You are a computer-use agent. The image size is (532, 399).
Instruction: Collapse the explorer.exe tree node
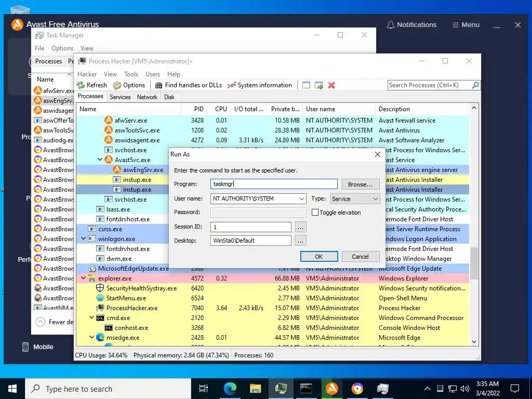click(84, 278)
